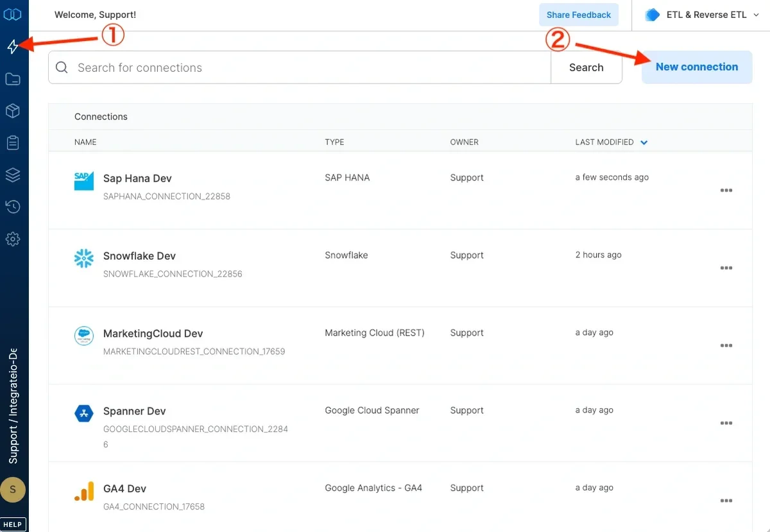Open the MarketingCloud Dev connection
770x532 pixels.
153,334
